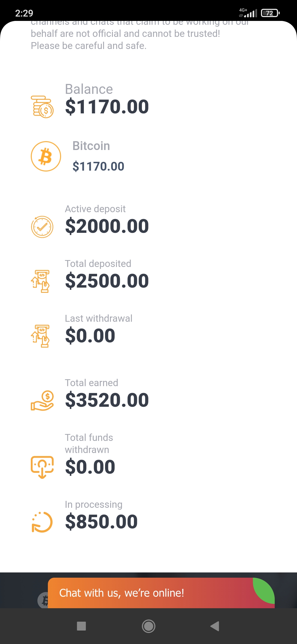297x644 pixels.
Task: Tap the battery indicator in status bar
Action: [x=270, y=13]
